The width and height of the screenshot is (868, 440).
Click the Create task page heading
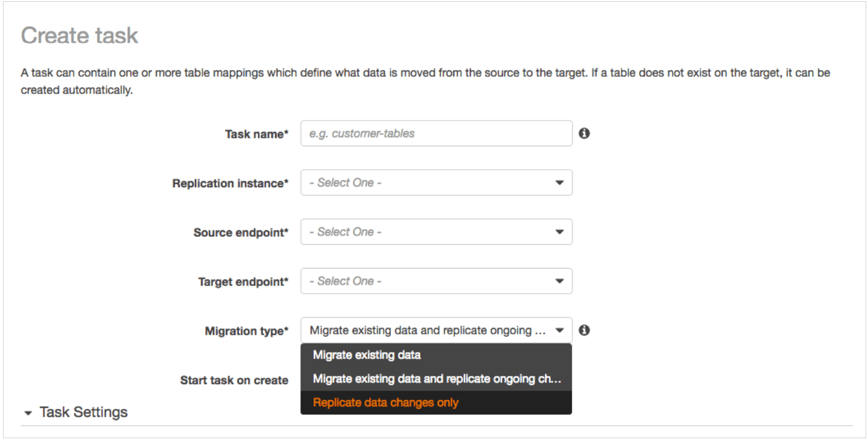[80, 35]
